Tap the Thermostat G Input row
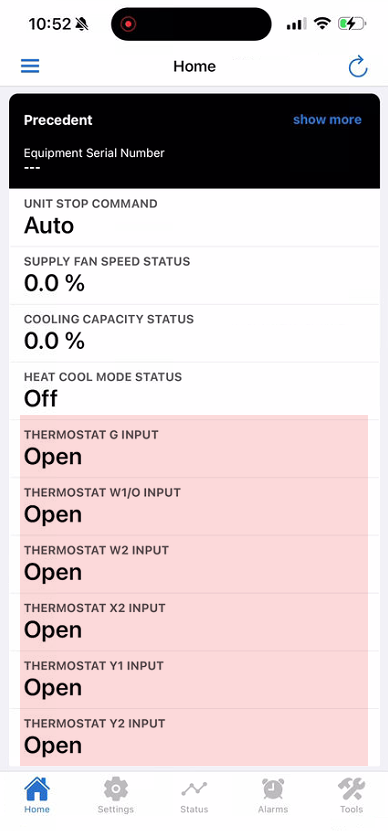Image resolution: width=388 pixels, height=831 pixels. pyautogui.click(x=195, y=449)
